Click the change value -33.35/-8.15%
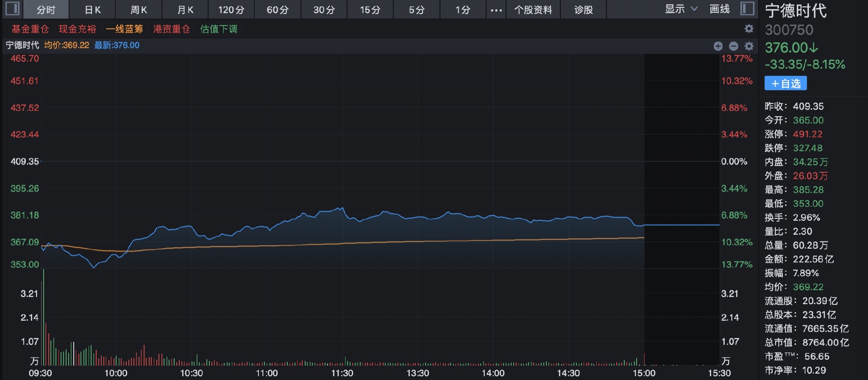This screenshot has width=868, height=380. [805, 64]
